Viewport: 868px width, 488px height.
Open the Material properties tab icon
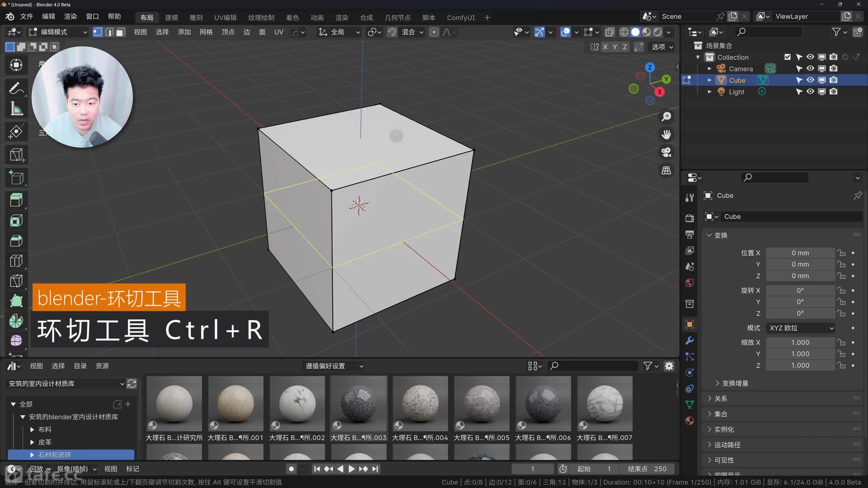click(x=689, y=421)
